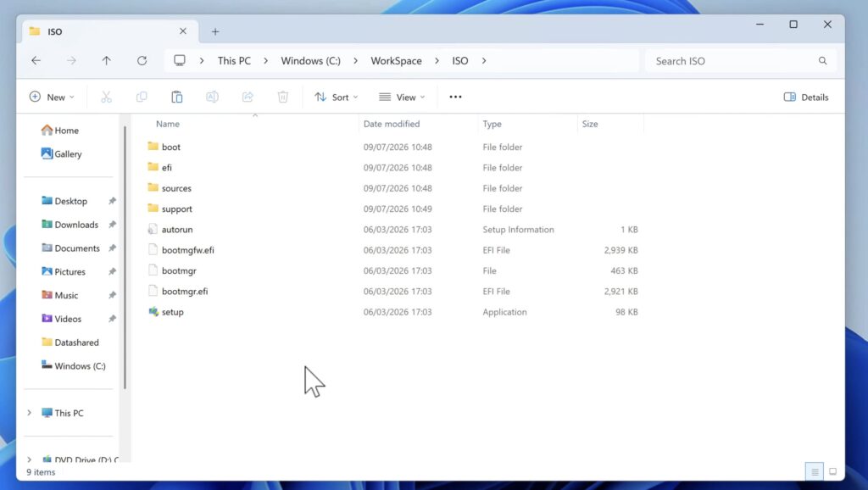Open Datashared folder in sidebar
The height and width of the screenshot is (490, 868).
pos(70,342)
